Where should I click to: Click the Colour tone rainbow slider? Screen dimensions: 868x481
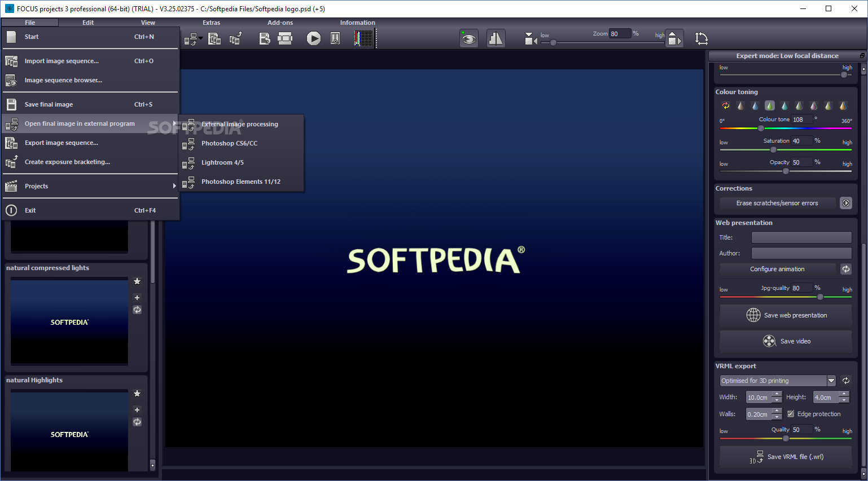click(x=786, y=128)
